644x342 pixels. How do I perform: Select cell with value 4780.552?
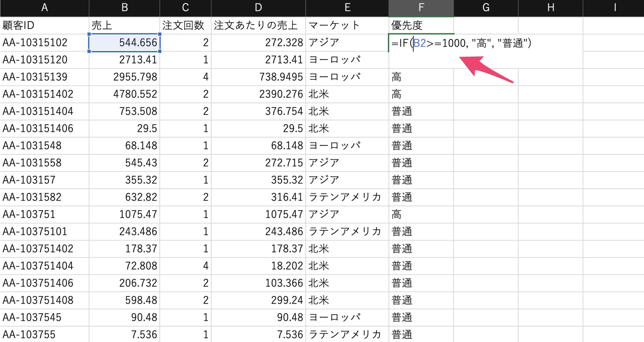point(125,94)
